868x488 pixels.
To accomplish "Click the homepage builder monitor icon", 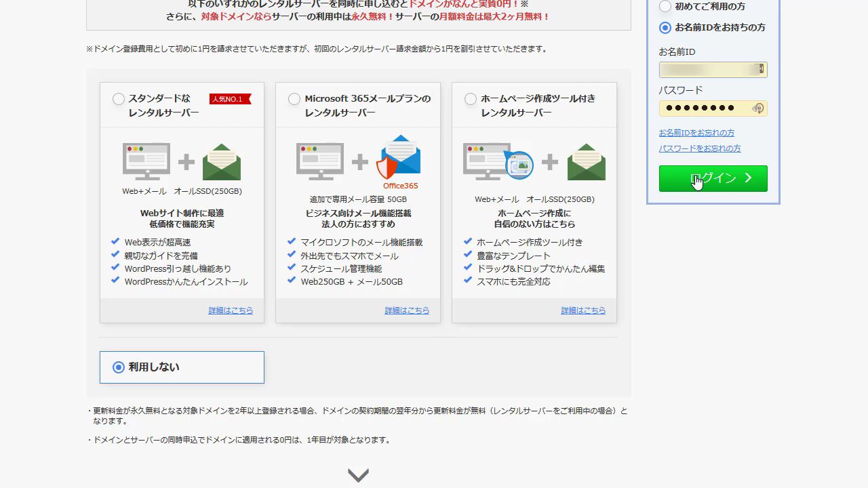I will pos(497,162).
